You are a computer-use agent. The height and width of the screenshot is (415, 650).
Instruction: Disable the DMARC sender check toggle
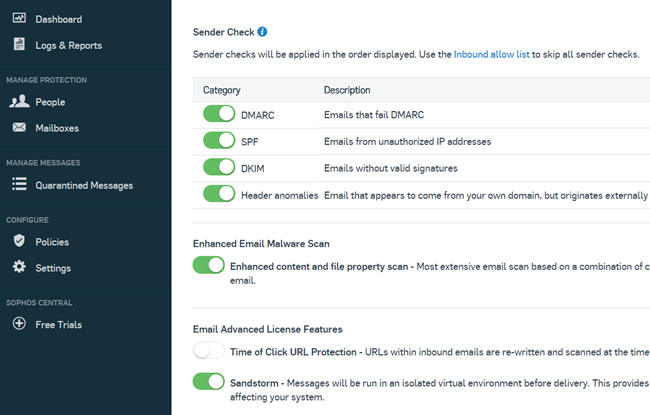[x=219, y=115]
